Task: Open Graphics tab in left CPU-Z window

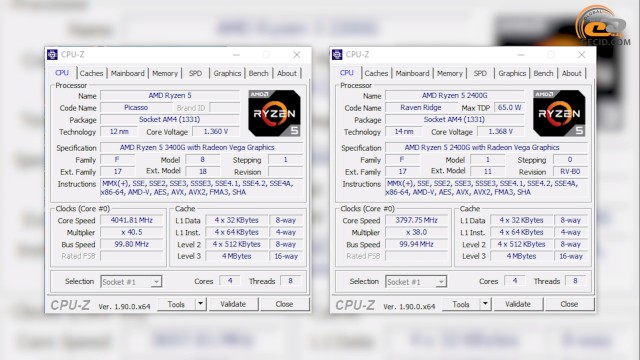Action: pyautogui.click(x=227, y=73)
